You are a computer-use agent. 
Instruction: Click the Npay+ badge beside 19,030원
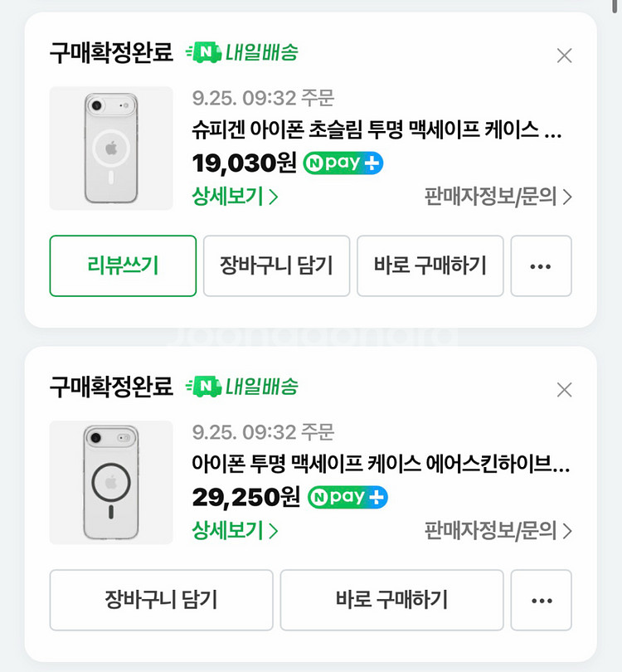click(343, 163)
